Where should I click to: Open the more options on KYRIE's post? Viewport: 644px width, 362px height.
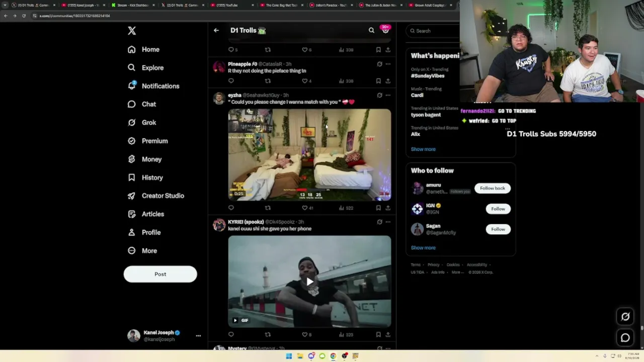tap(388, 222)
